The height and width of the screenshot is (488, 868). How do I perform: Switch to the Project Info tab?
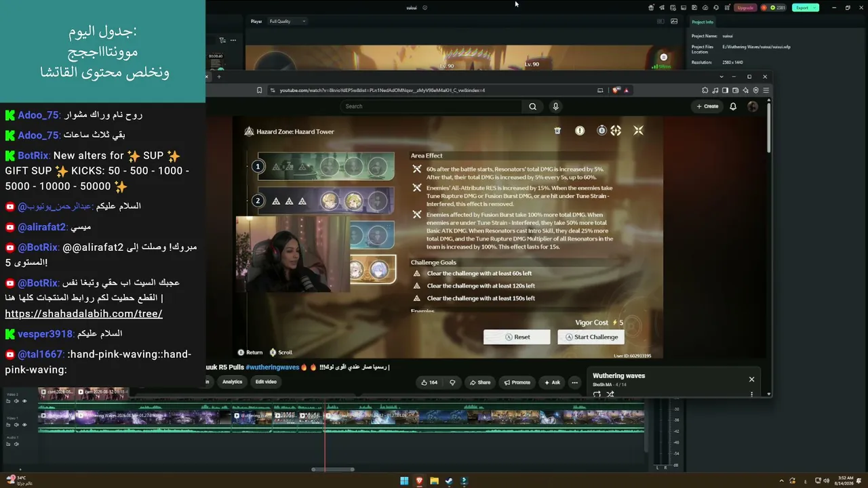(703, 22)
